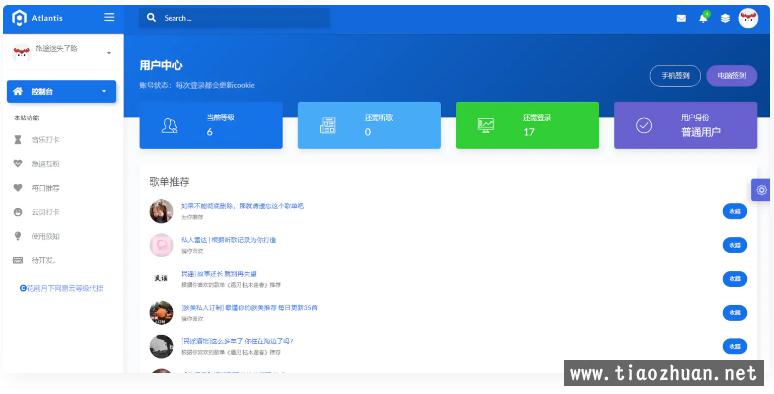Screen dimensions: 774x394
Task: Click the 用户中心 heading
Action: [161, 65]
